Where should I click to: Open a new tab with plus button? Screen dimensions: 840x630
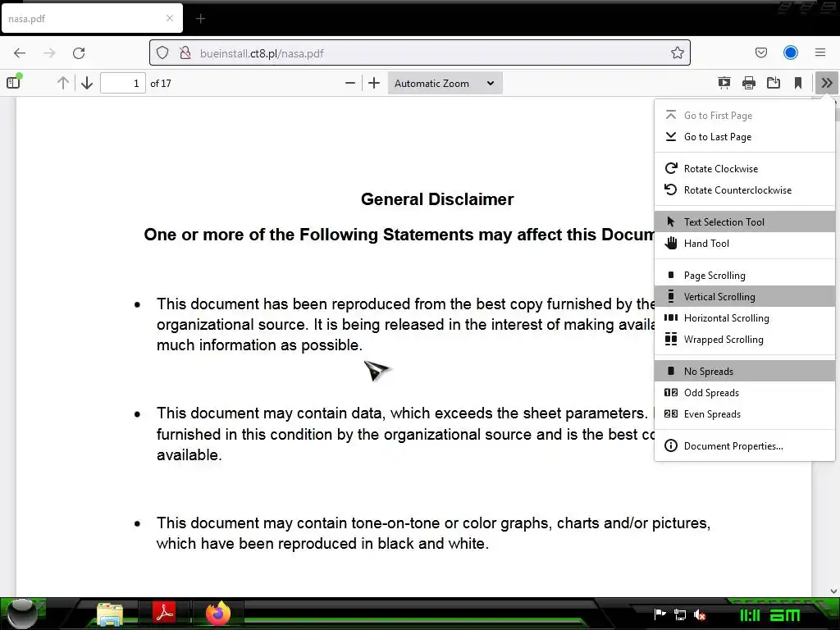(x=200, y=19)
